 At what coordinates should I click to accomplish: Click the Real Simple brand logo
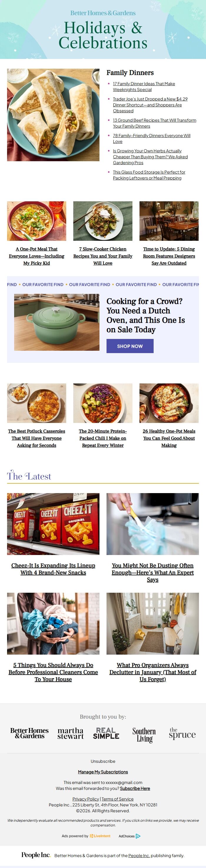(x=106, y=733)
